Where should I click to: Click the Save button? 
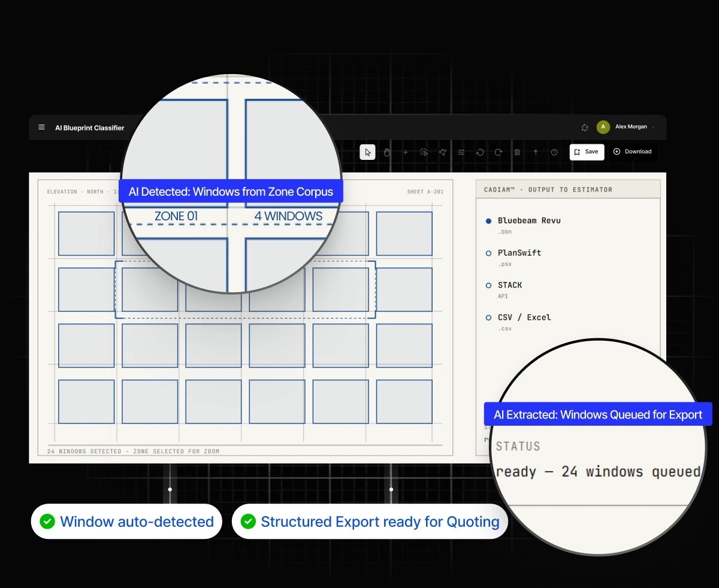click(587, 152)
